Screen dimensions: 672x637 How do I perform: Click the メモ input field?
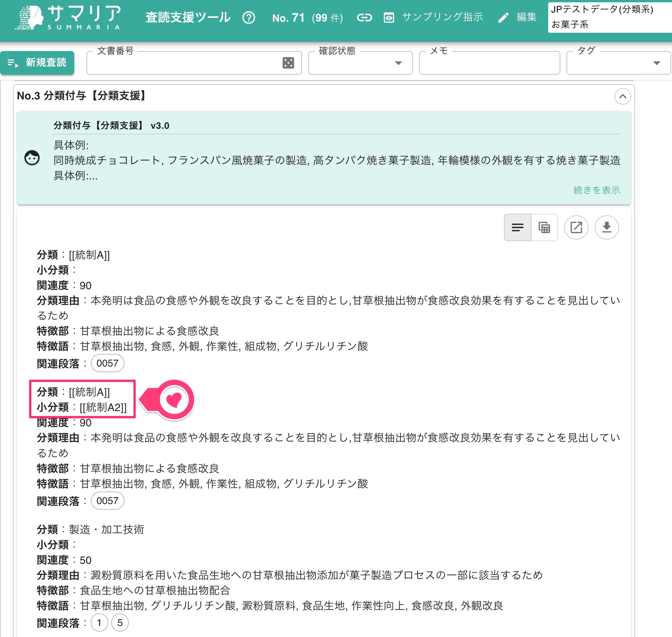click(490, 63)
